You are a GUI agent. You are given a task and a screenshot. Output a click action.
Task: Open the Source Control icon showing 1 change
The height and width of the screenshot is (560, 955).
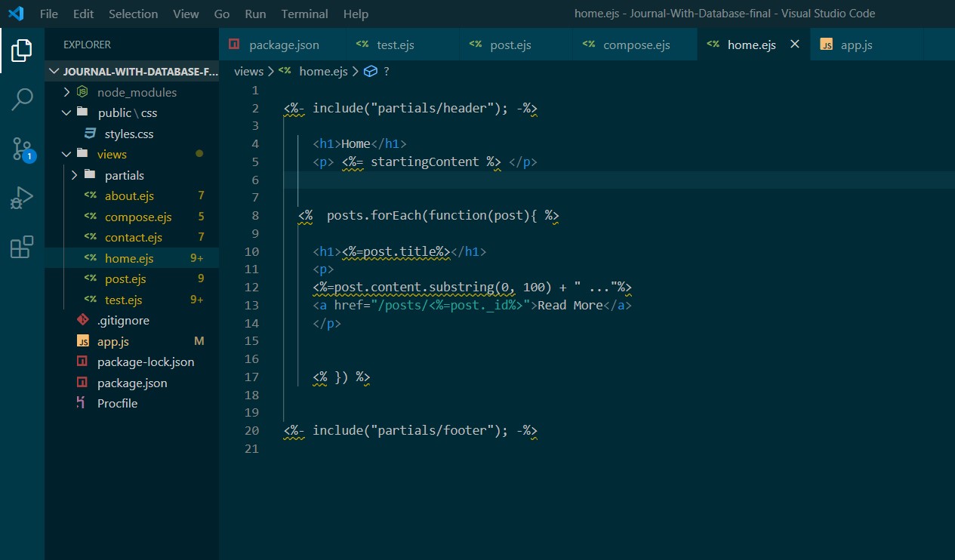click(20, 149)
